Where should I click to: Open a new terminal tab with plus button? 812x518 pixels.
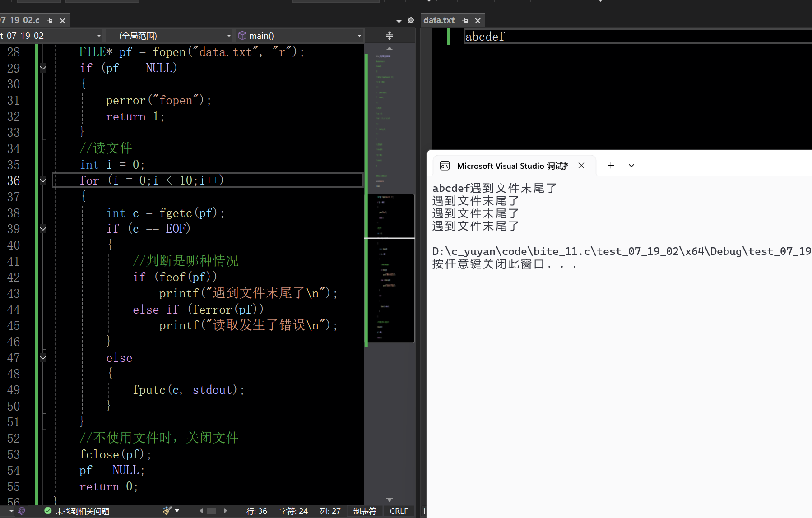coord(611,166)
